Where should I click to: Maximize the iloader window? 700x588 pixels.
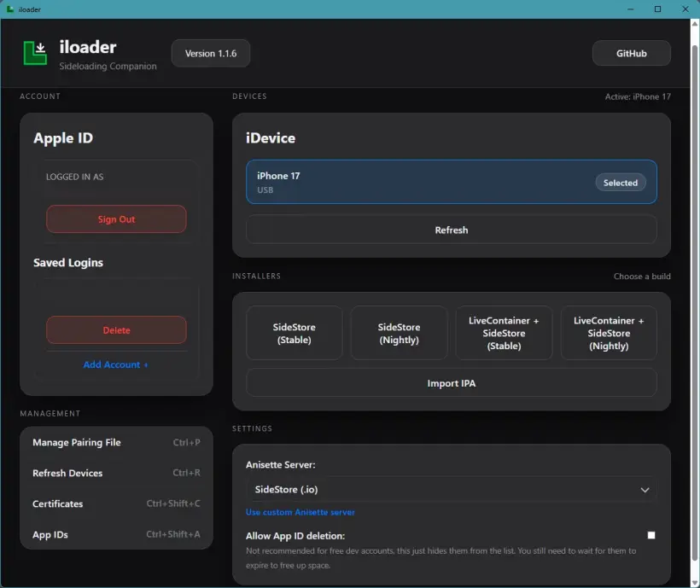pyautogui.click(x=657, y=9)
